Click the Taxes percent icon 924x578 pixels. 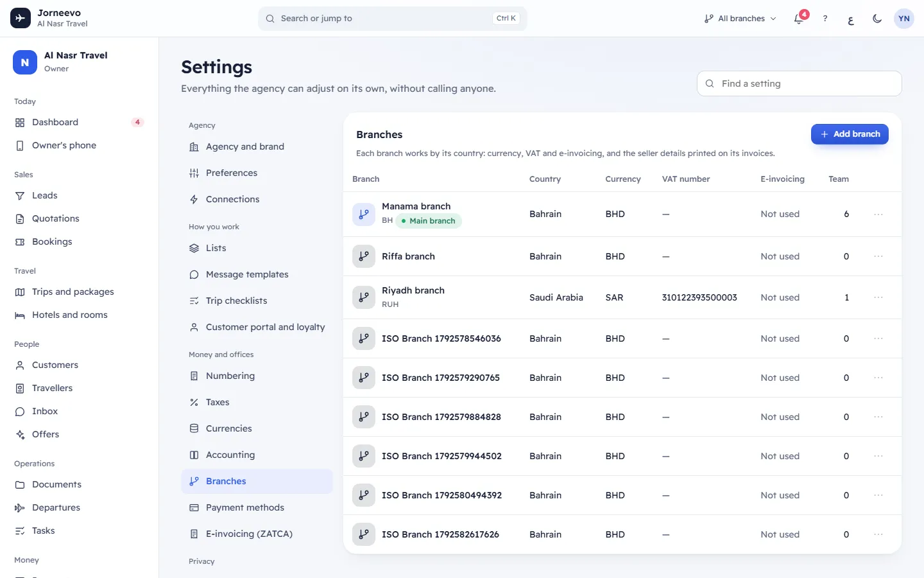[194, 403]
